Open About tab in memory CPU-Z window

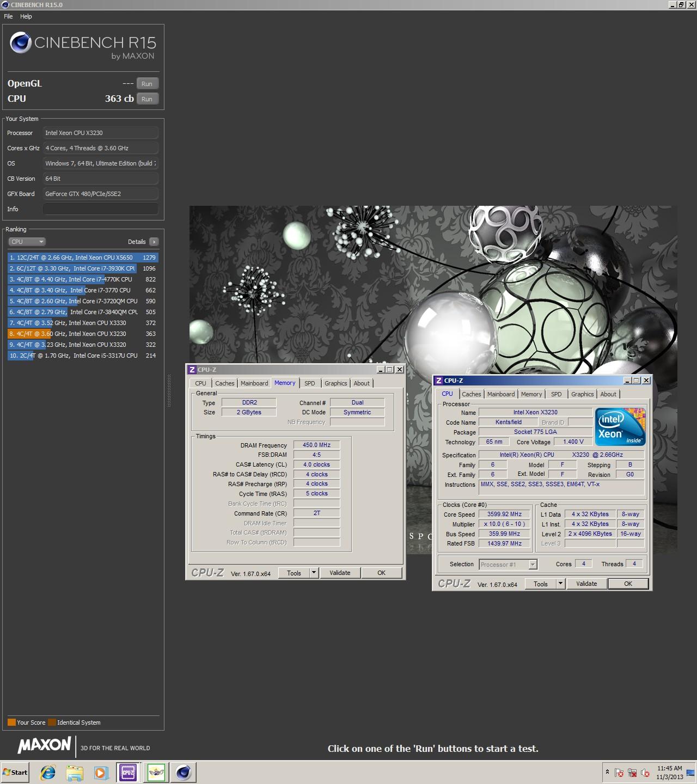pyautogui.click(x=362, y=383)
